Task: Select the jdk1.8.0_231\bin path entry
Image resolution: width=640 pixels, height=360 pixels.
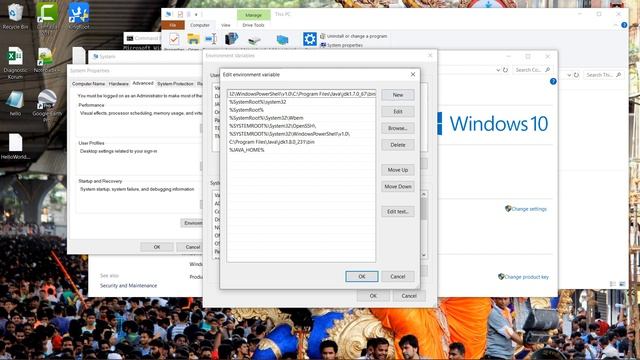Action: tap(301, 142)
